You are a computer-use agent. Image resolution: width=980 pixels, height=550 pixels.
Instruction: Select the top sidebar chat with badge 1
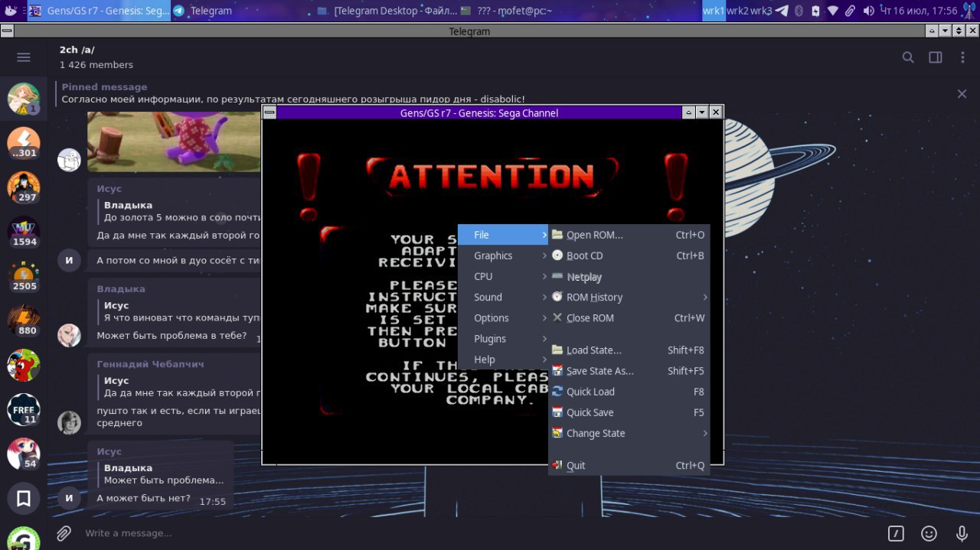24,99
